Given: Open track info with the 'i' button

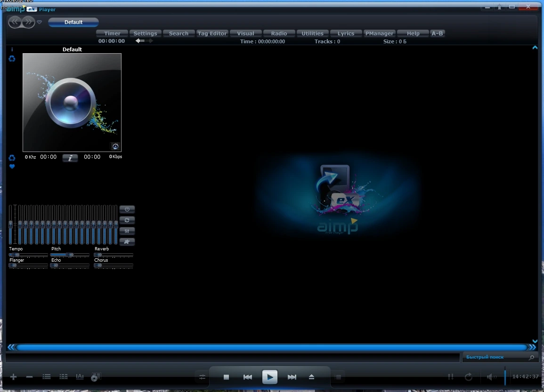Looking at the screenshot, I should point(70,158).
